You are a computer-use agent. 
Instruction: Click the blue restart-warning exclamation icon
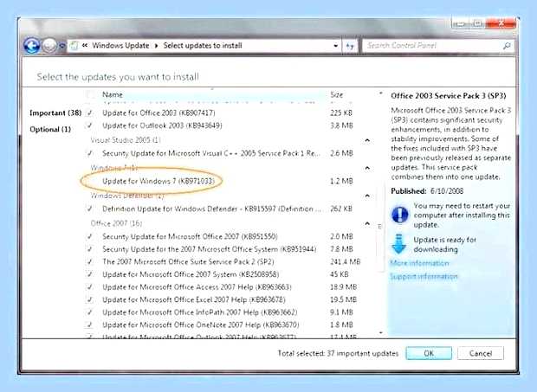pyautogui.click(x=399, y=215)
